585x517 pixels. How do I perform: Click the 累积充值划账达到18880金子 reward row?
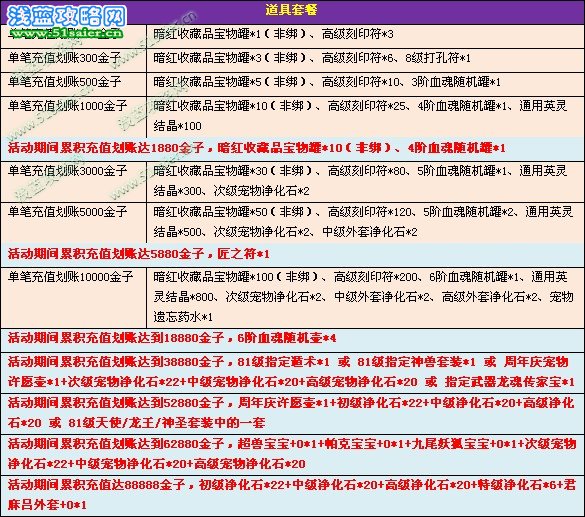(292, 339)
